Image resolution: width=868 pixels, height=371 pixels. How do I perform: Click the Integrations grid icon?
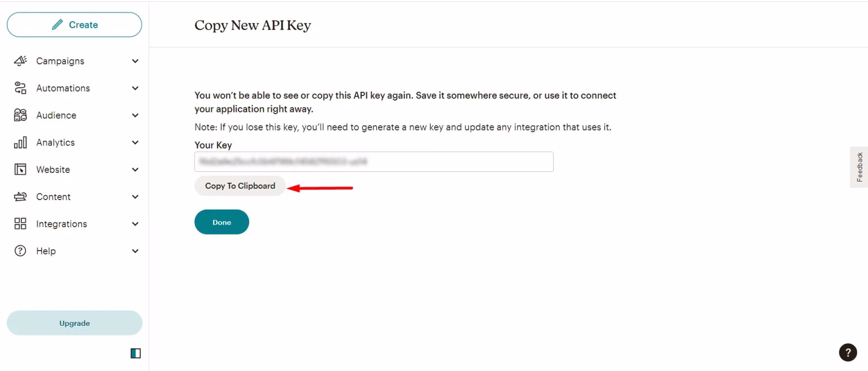pyautogui.click(x=20, y=223)
